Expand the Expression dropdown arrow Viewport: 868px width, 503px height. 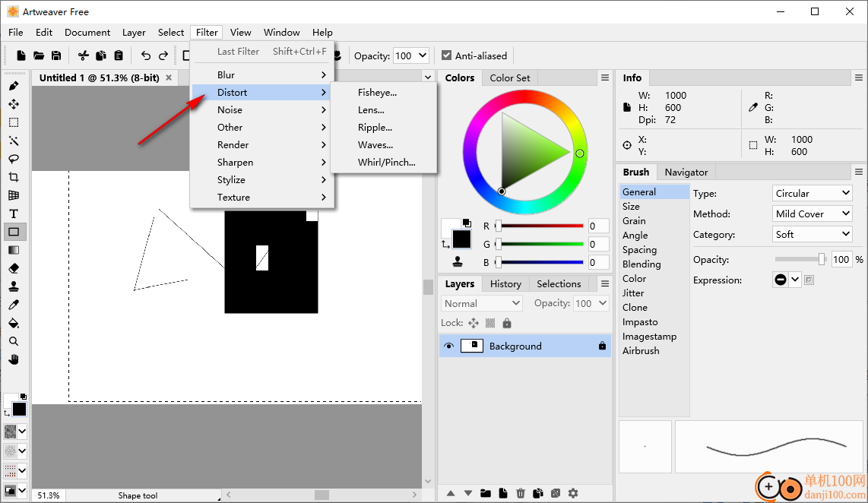[795, 280]
